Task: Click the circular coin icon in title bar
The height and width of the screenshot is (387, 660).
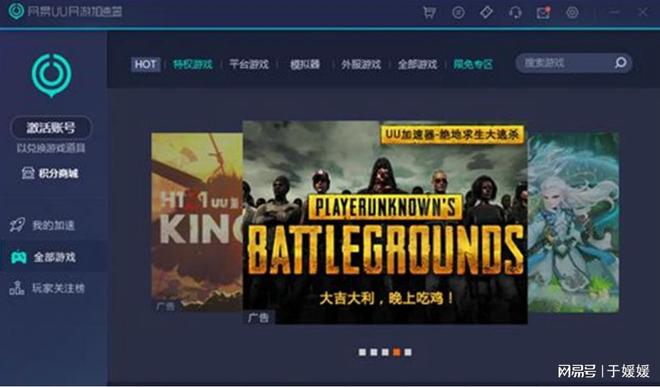Action: point(458,12)
